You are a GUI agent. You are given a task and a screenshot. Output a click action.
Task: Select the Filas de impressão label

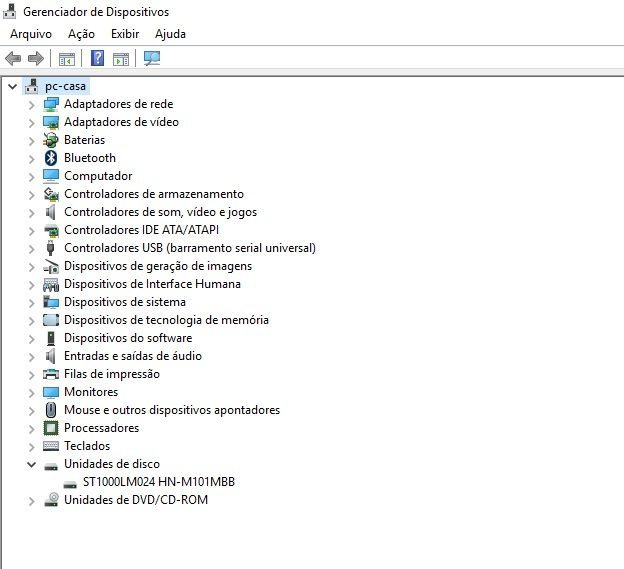[112, 374]
